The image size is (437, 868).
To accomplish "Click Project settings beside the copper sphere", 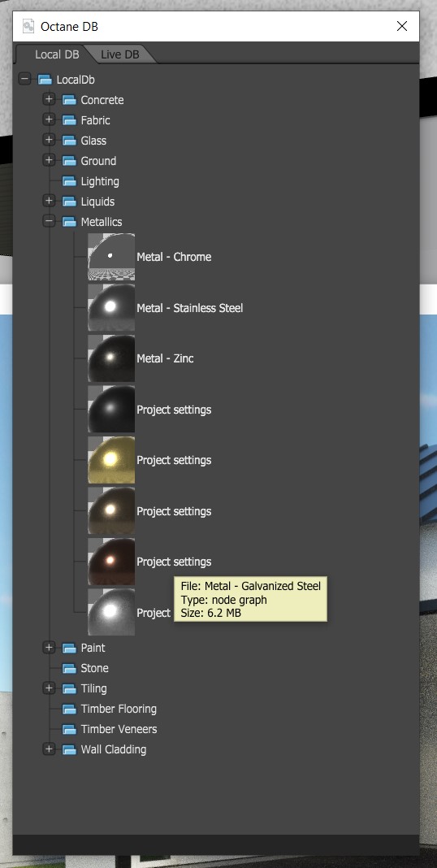I will 174,562.
